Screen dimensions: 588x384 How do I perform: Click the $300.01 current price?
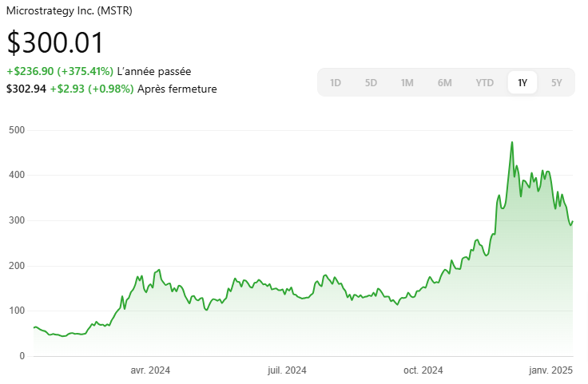click(x=55, y=43)
